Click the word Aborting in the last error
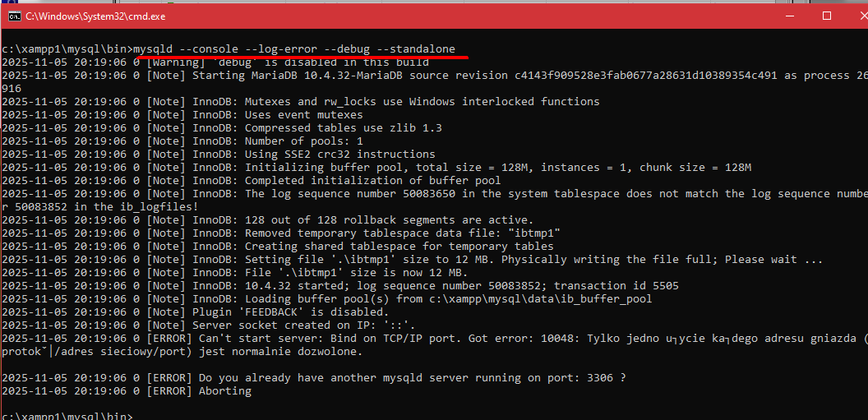 [225, 391]
